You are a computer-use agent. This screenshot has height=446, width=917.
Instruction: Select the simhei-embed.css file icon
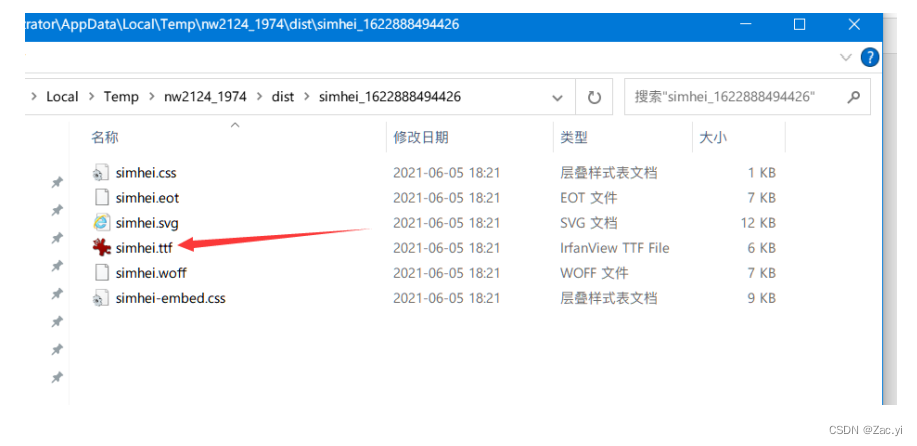(x=102, y=299)
